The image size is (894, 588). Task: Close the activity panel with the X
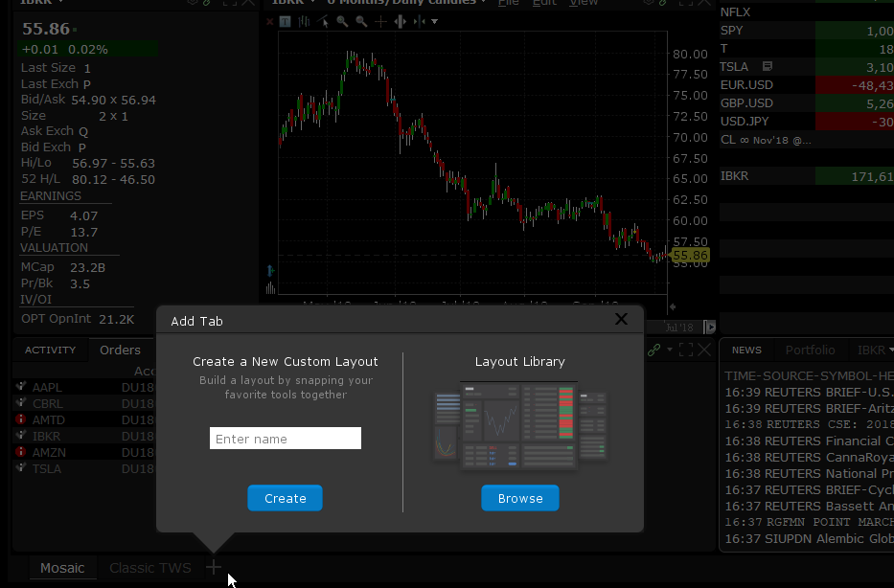pos(704,350)
